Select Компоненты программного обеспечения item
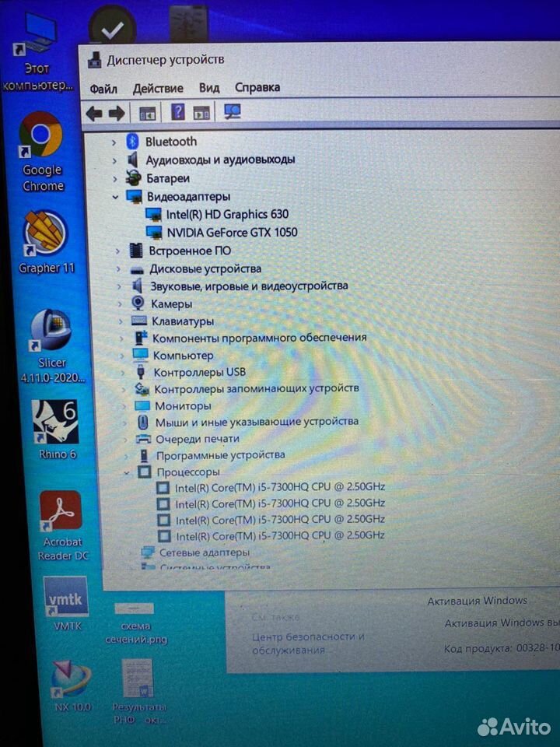Viewport: 560px width, 747px height. point(250,338)
